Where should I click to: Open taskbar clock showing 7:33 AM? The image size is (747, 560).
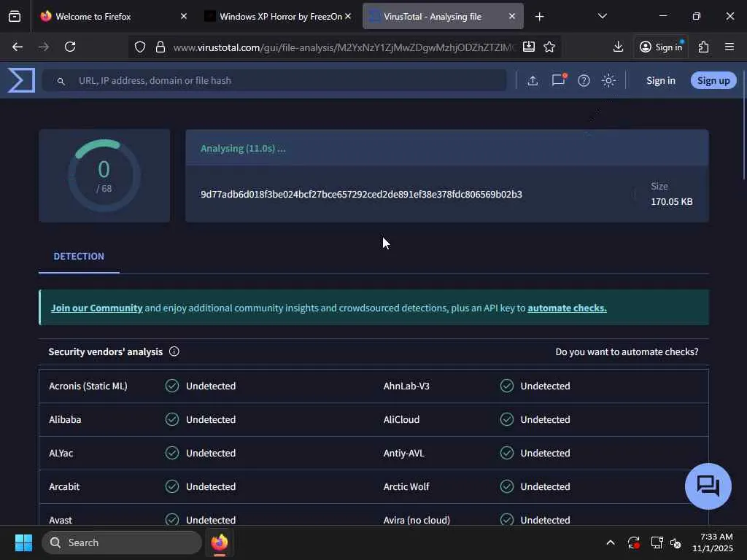click(713, 542)
